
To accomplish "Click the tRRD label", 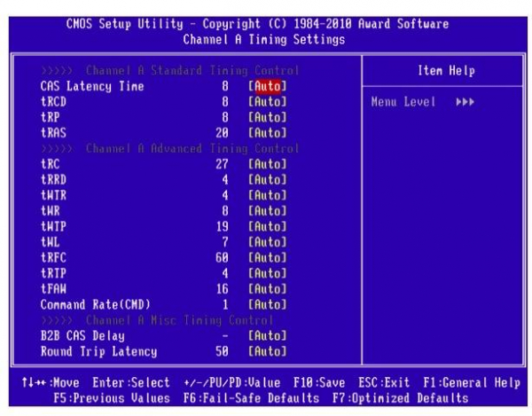I will (x=53, y=179).
